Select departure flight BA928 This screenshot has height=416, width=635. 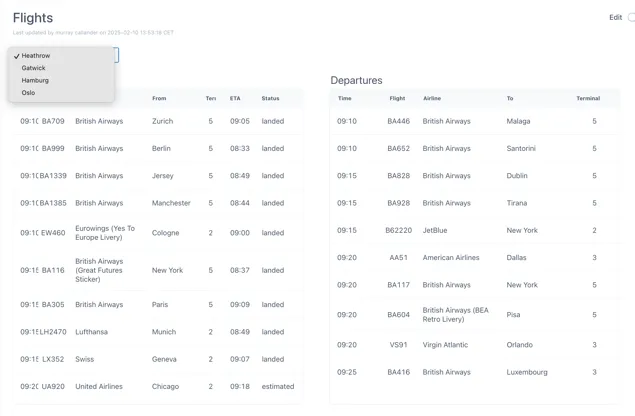coord(398,203)
